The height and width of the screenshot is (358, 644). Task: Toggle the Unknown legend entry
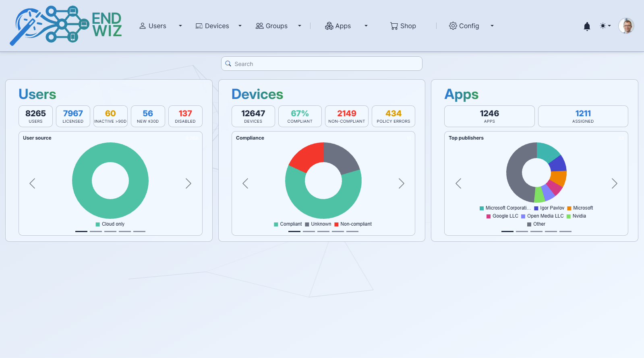pos(318,224)
